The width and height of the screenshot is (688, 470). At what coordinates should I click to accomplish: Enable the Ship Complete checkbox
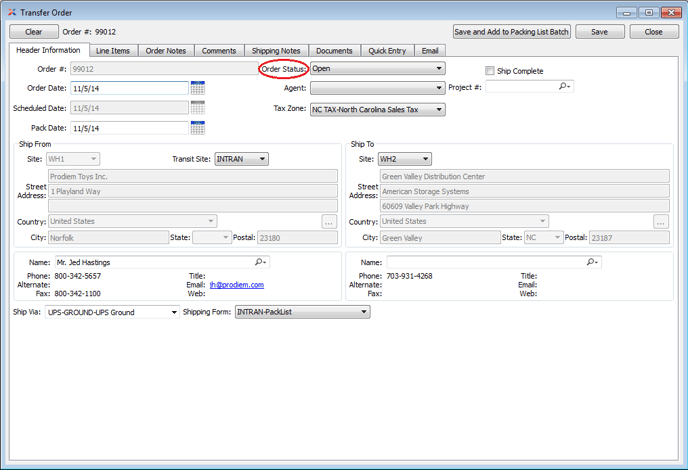pos(490,71)
